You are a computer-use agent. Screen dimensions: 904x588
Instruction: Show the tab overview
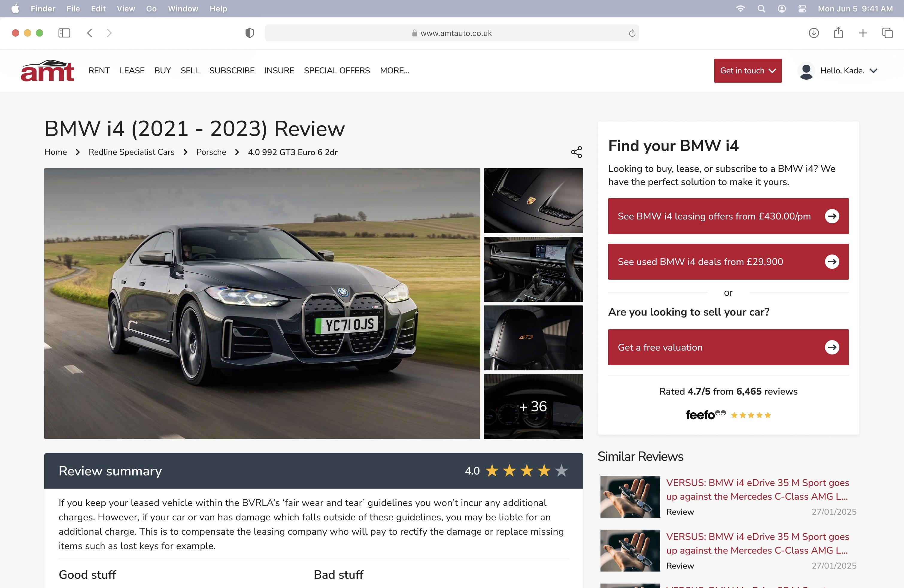887,33
